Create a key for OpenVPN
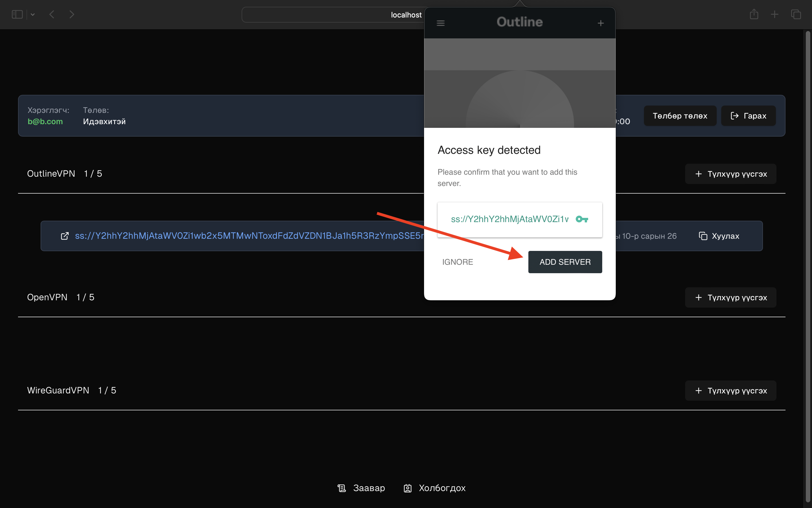 (731, 297)
